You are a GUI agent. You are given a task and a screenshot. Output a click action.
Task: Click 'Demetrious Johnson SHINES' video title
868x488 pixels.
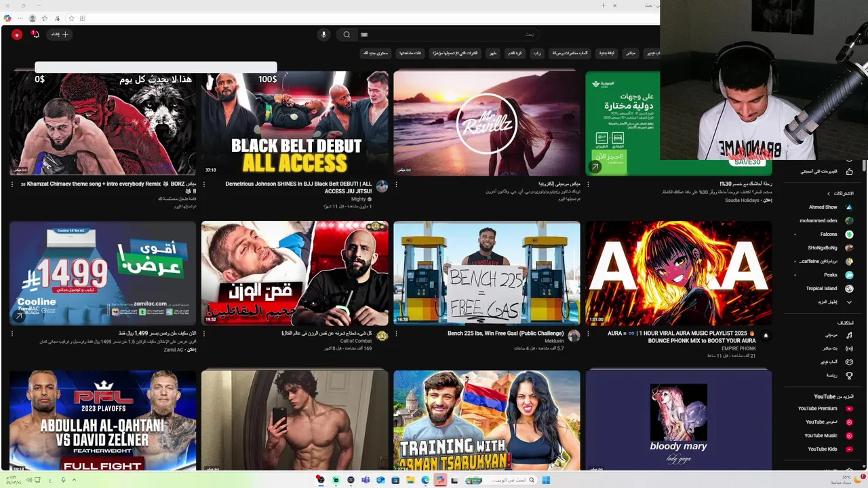click(298, 187)
